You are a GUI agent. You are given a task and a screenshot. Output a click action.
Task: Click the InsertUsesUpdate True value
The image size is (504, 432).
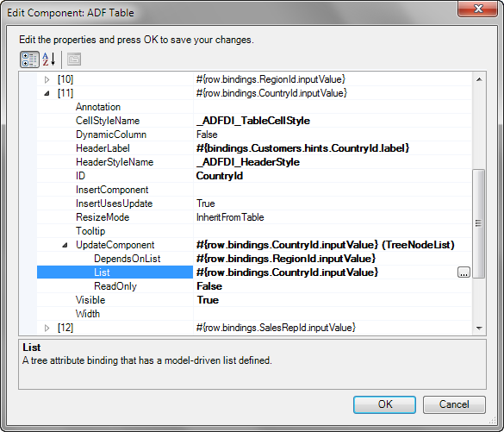[x=205, y=203]
